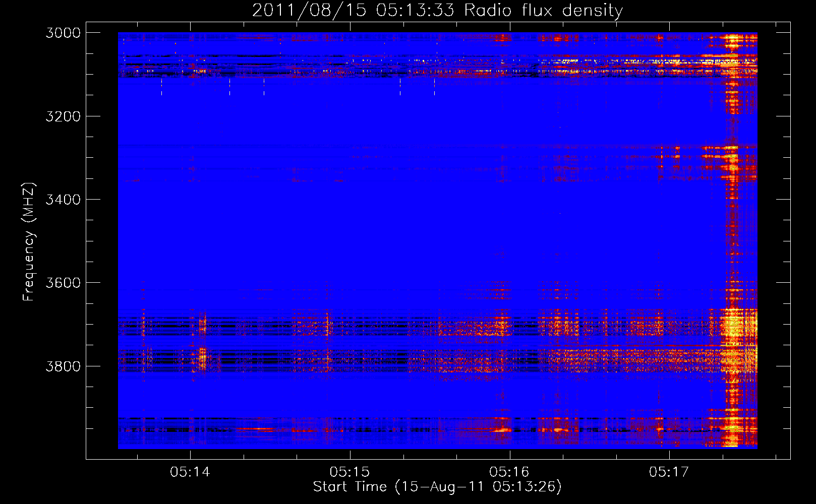This screenshot has height=504, width=816.
Task: Click the 05:17 time axis label
Action: tap(669, 472)
